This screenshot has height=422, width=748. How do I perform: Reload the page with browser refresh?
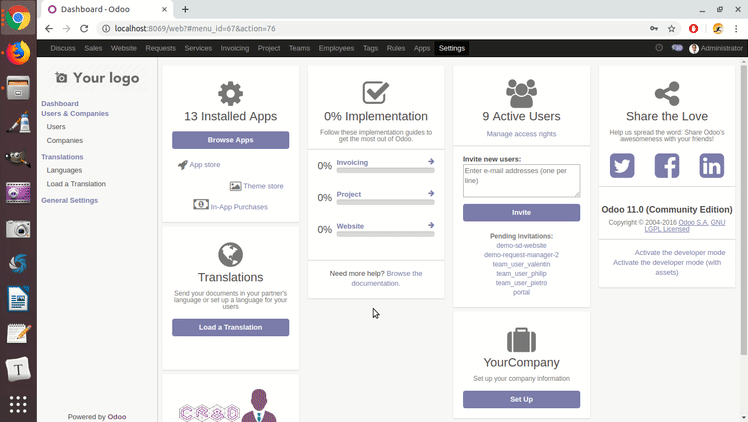(x=84, y=29)
